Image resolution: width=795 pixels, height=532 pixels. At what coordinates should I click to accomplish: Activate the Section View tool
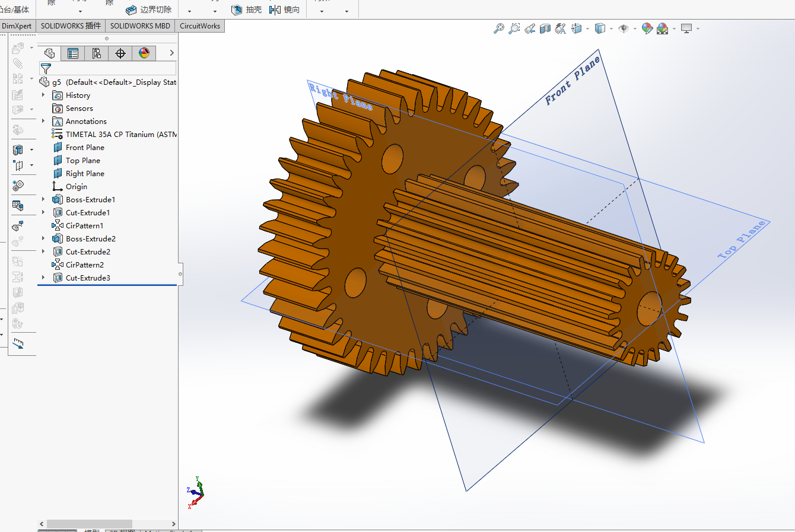[545, 28]
